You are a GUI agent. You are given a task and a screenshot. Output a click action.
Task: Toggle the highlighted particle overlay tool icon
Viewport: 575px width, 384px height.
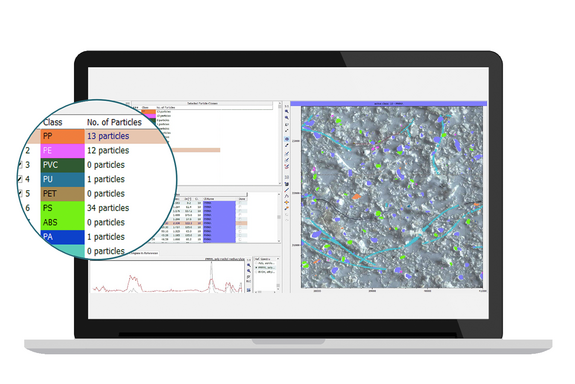[287, 139]
